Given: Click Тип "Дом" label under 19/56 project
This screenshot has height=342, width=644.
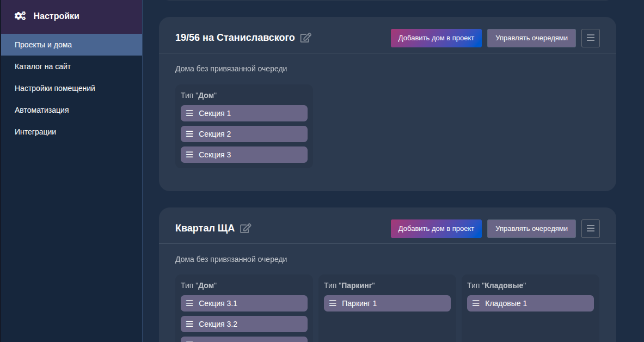Looking at the screenshot, I should coord(198,95).
